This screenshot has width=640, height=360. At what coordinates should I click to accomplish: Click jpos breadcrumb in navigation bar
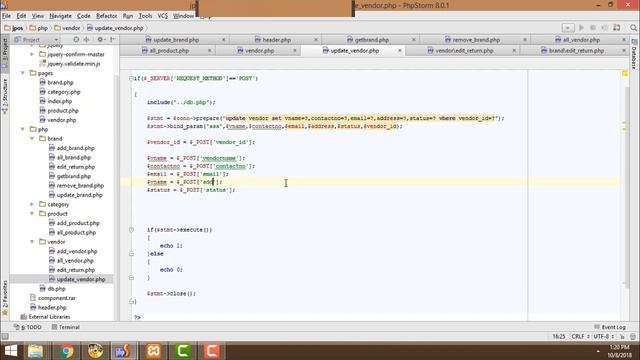tap(13, 28)
